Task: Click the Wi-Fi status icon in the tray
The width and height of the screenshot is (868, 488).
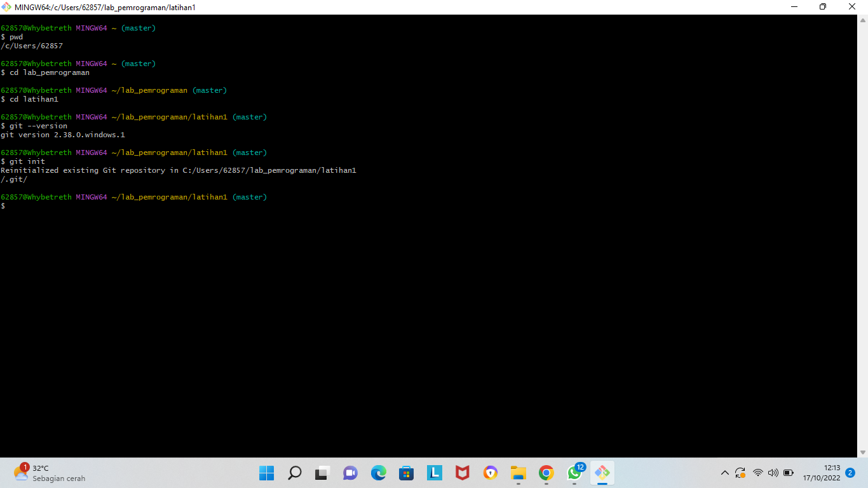Action: 757,473
